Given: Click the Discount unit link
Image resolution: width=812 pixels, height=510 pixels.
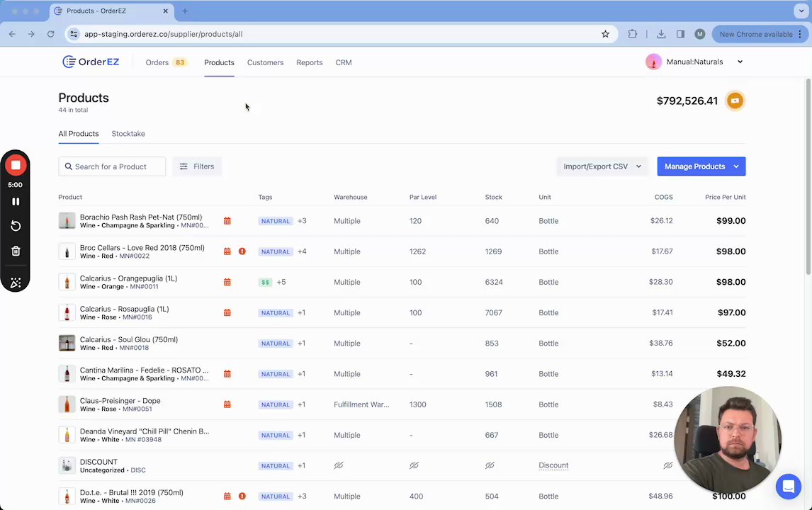Looking at the screenshot, I should coord(553,465).
